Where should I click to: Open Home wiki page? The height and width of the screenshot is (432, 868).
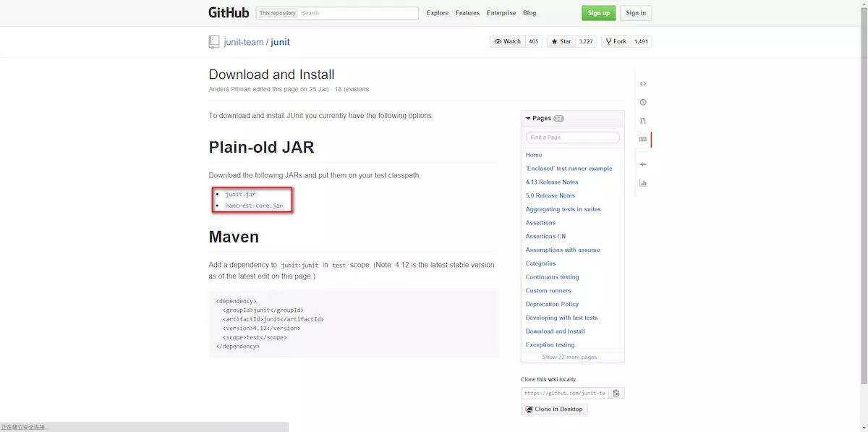tap(534, 155)
